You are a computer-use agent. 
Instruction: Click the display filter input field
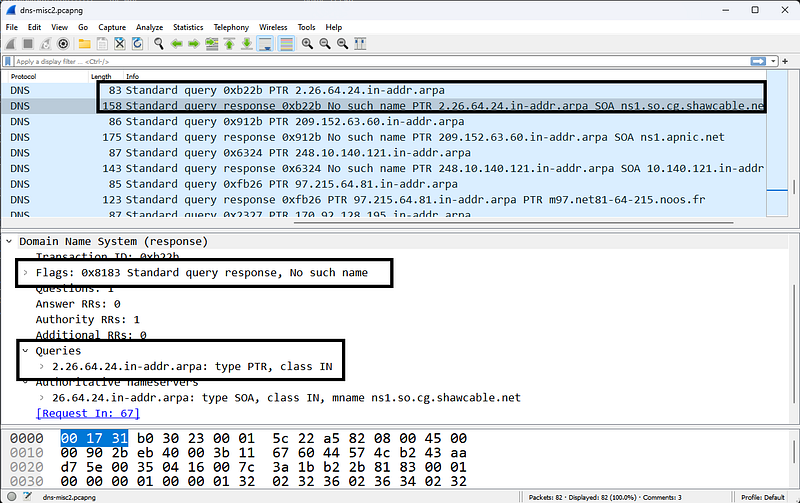[x=380, y=61]
